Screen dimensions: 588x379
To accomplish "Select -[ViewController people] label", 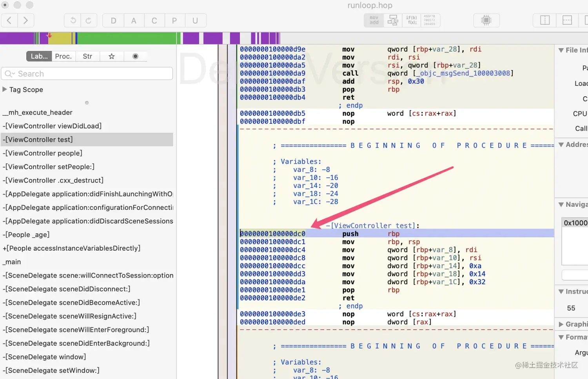I will [87, 153].
